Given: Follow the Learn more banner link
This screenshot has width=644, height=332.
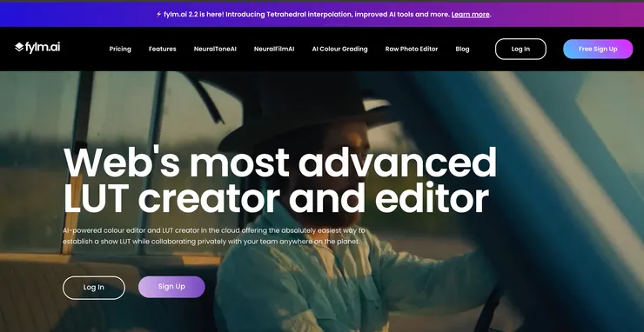Looking at the screenshot, I should pyautogui.click(x=470, y=15).
